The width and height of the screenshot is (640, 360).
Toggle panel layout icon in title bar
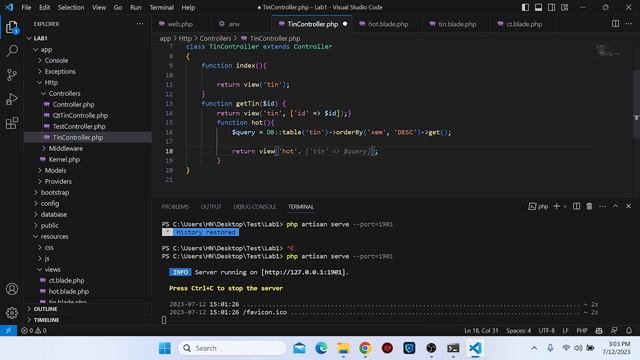tap(538, 7)
